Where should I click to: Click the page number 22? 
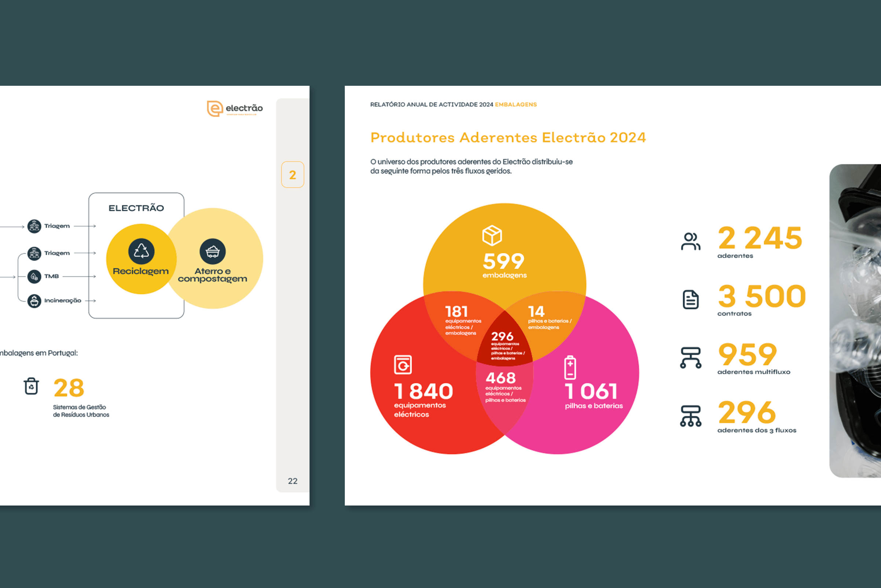click(x=293, y=481)
